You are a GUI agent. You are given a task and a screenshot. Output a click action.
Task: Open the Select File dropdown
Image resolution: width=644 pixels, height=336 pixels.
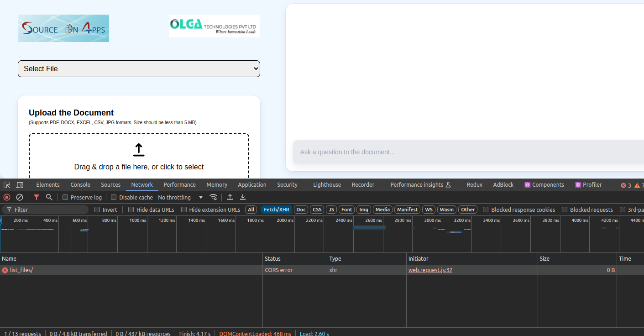(x=139, y=68)
